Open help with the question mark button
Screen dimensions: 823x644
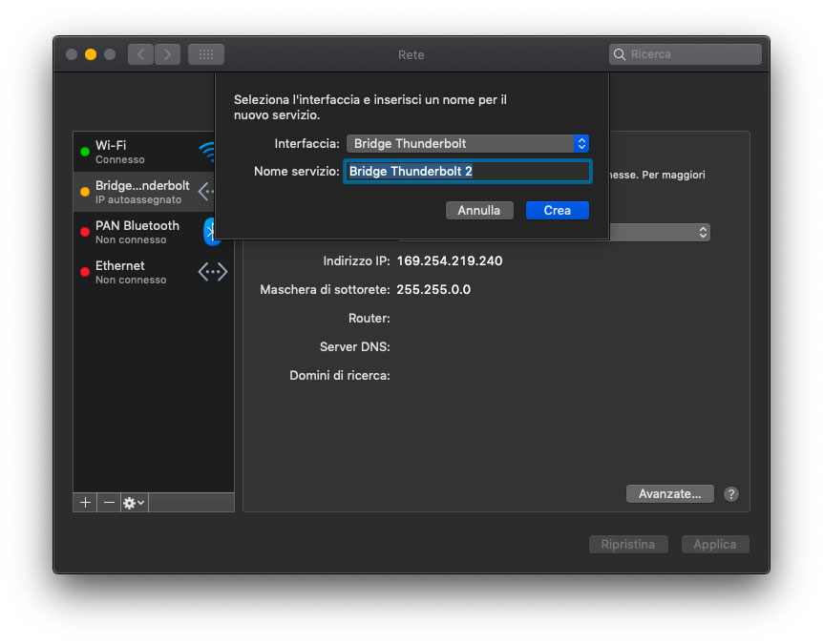[x=731, y=494]
